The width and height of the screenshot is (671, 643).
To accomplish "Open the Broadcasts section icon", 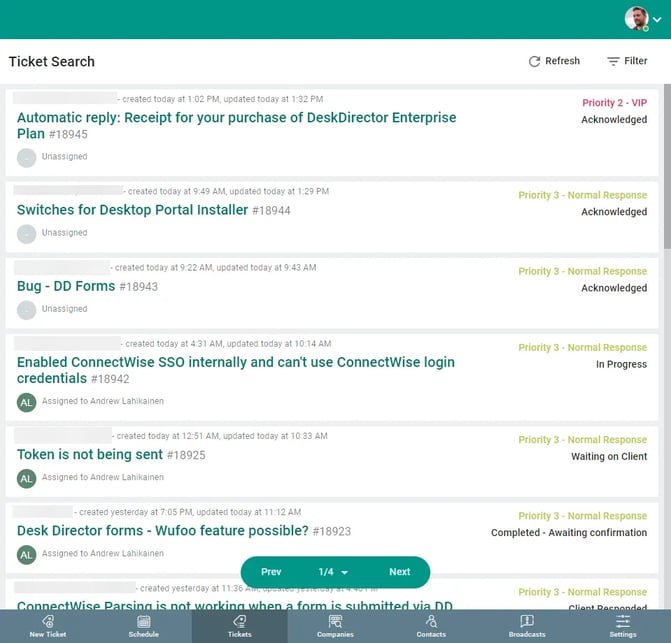I will (x=527, y=621).
